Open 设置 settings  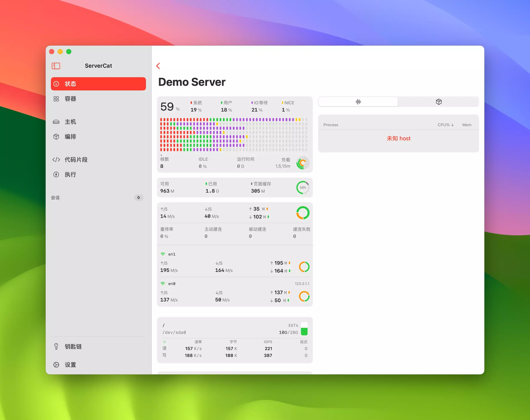[x=70, y=365]
